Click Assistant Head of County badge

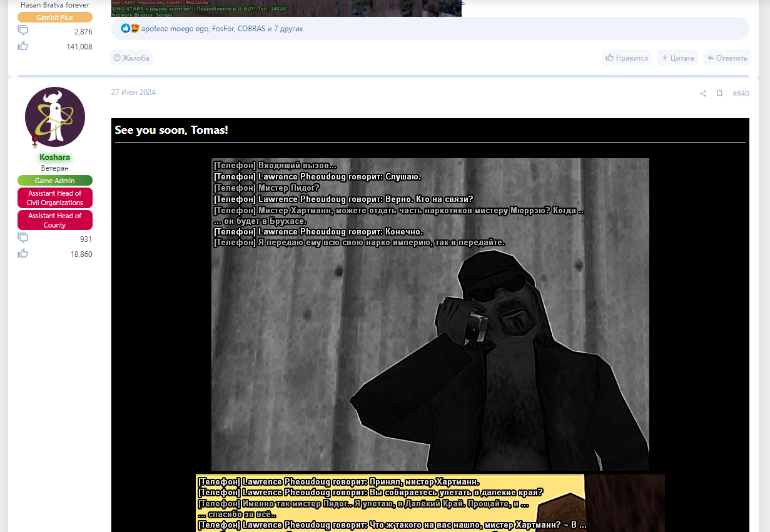tap(55, 220)
